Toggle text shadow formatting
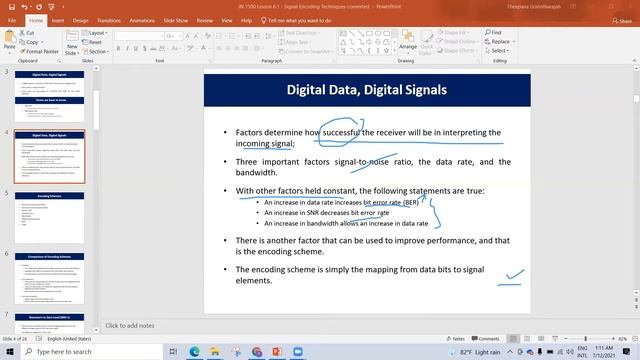 coord(144,49)
